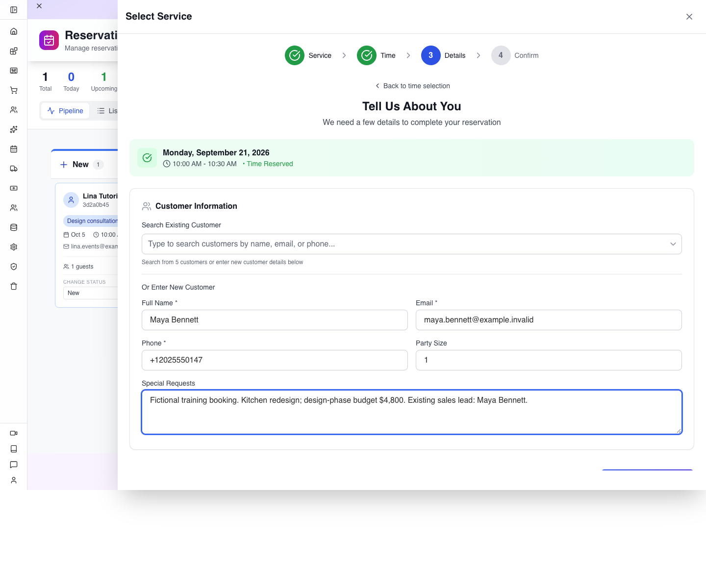Open the video camera sidebar icon
Viewport: 706px width, 588px height.
[x=14, y=433]
